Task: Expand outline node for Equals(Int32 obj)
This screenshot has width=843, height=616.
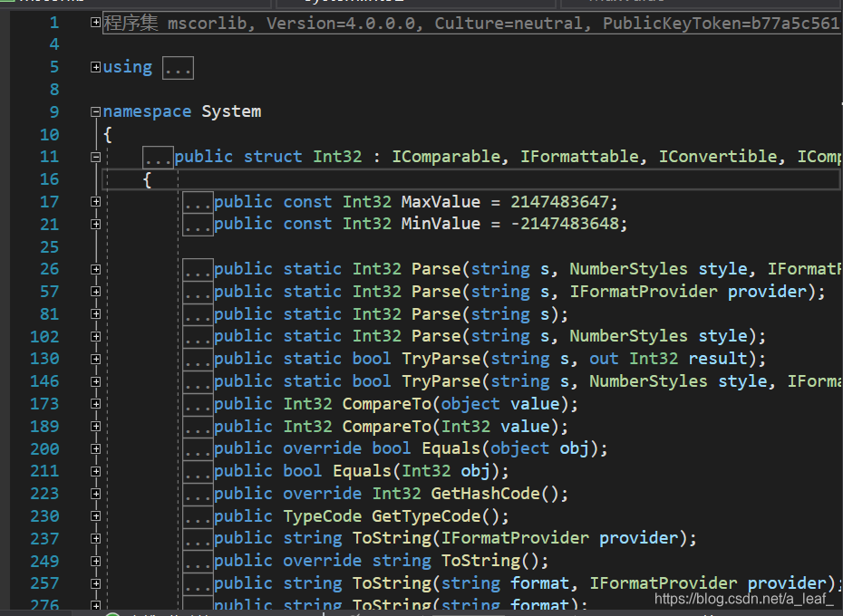Action: pos(96,471)
